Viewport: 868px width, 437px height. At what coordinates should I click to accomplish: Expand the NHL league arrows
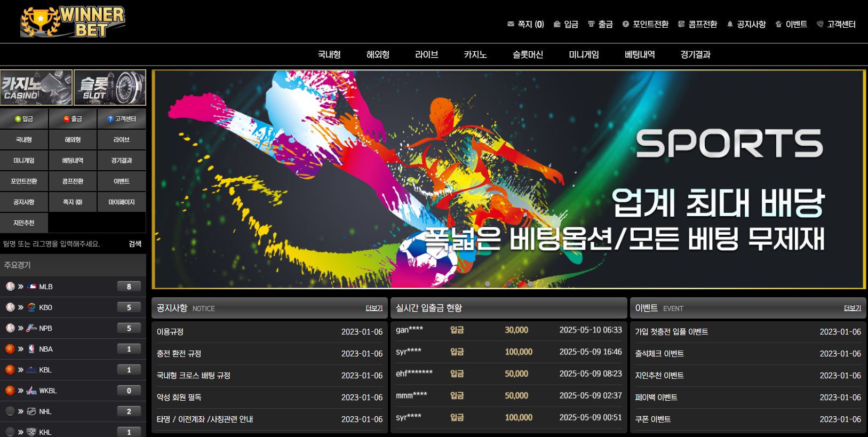point(20,411)
